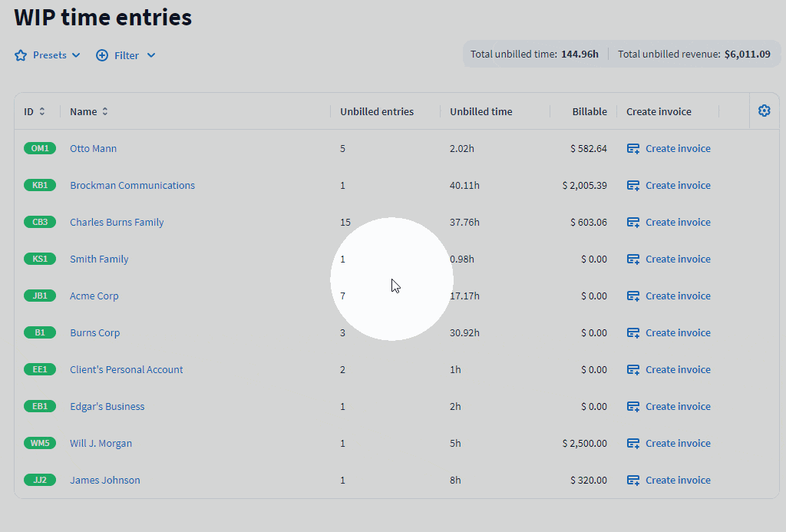
Task: Click the Unbilled entries column header
Action: [x=377, y=111]
